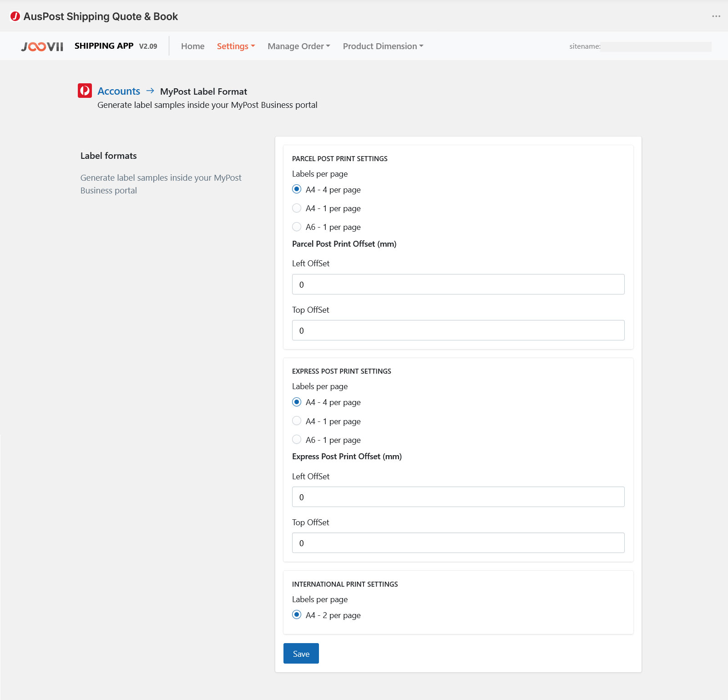Save the label format settings
The image size is (728, 700).
[x=301, y=653]
